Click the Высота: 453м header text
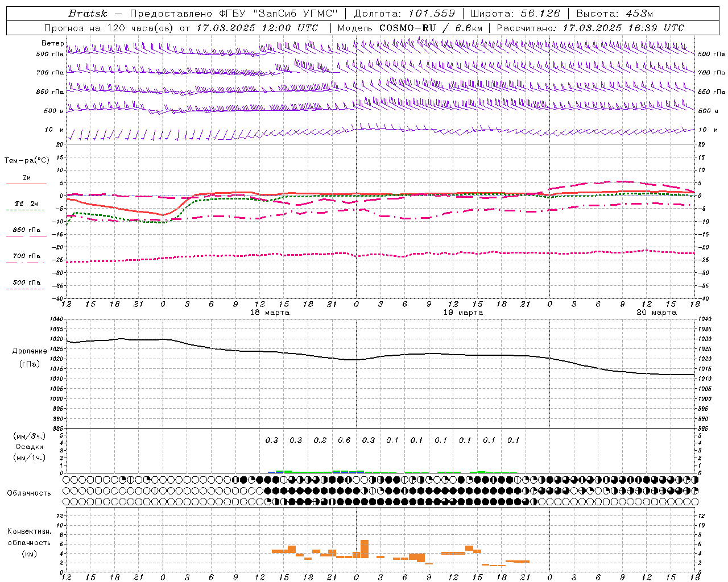The height and width of the screenshot is (582, 728). (x=614, y=14)
